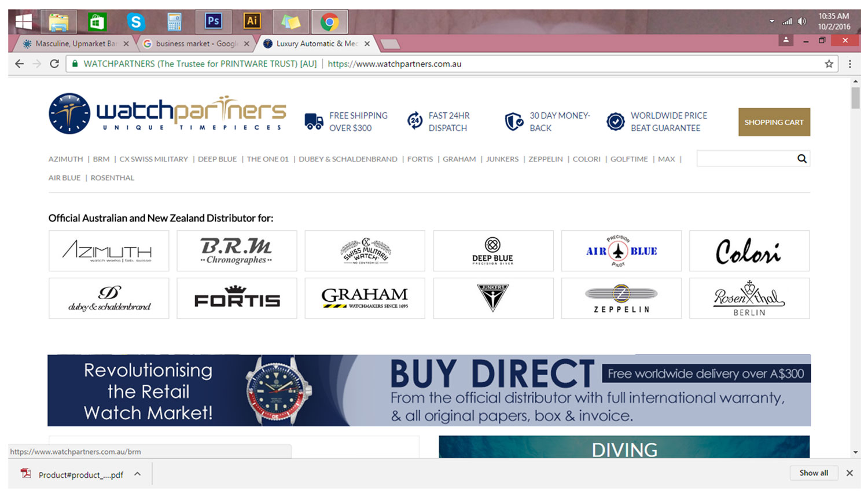Open BRM in the brand menu
Screen dimensions: 868x498
[x=101, y=159]
